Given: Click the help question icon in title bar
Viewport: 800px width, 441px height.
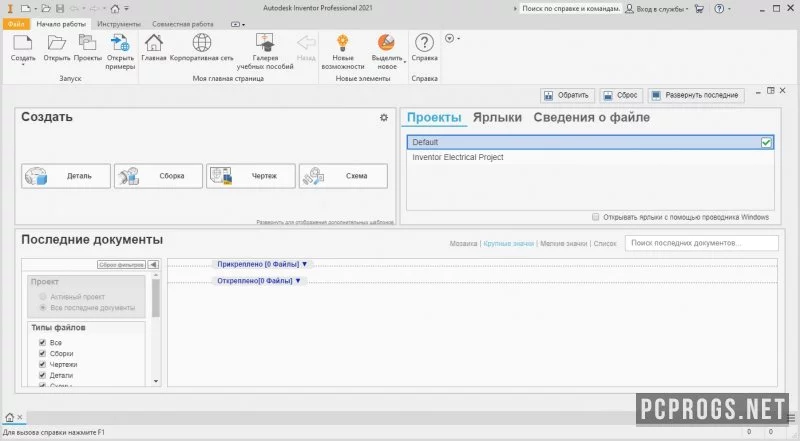Looking at the screenshot, I should pyautogui.click(x=719, y=9).
